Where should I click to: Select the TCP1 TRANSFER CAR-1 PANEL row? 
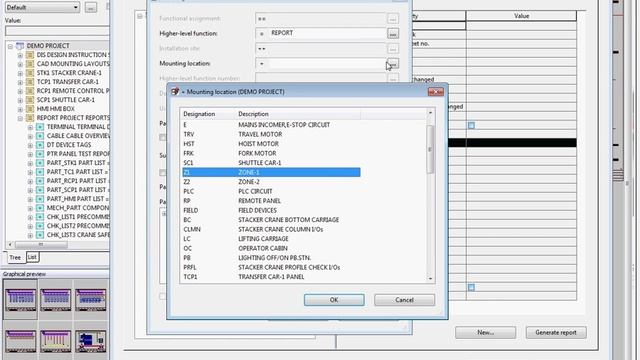point(271,277)
